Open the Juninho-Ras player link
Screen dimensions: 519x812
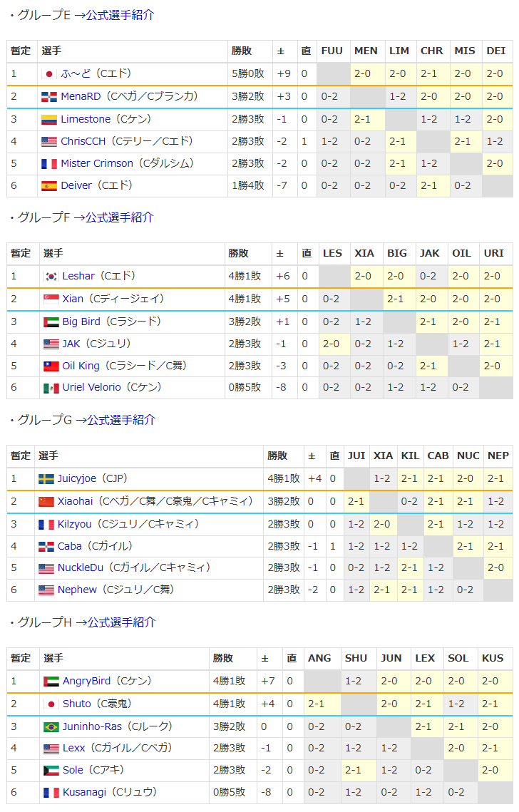pyautogui.click(x=92, y=726)
